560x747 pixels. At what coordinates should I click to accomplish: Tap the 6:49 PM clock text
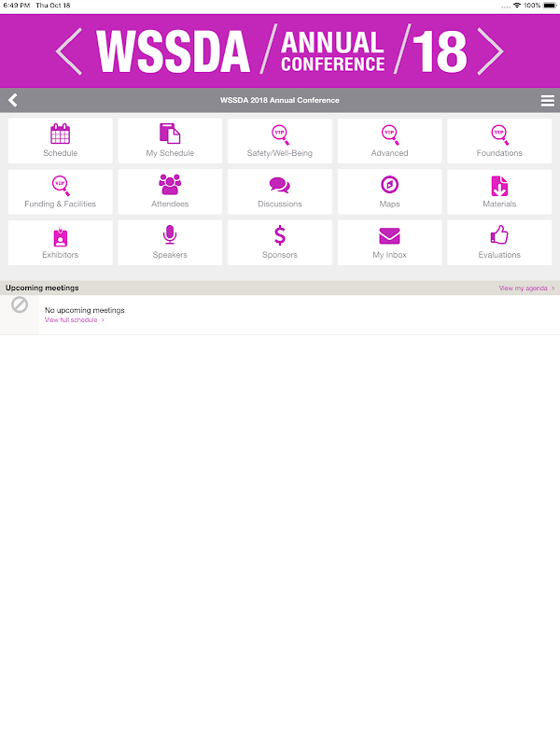pos(17,6)
